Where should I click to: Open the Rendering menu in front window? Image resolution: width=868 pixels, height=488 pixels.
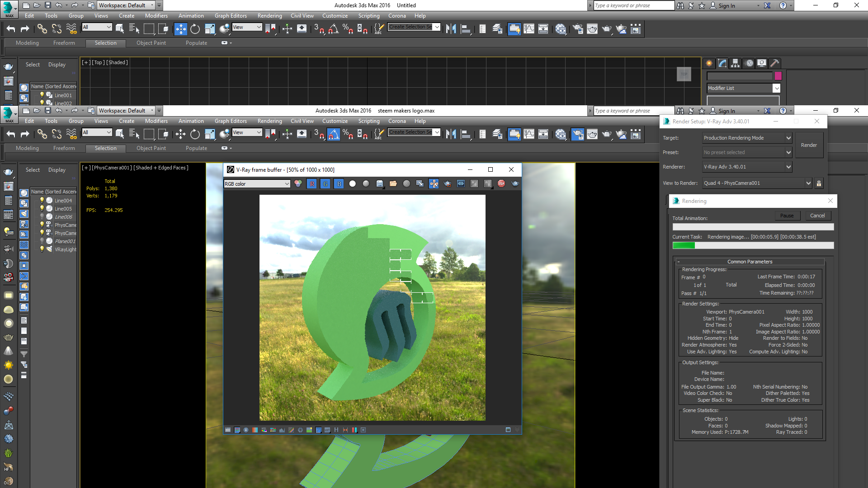click(x=269, y=121)
